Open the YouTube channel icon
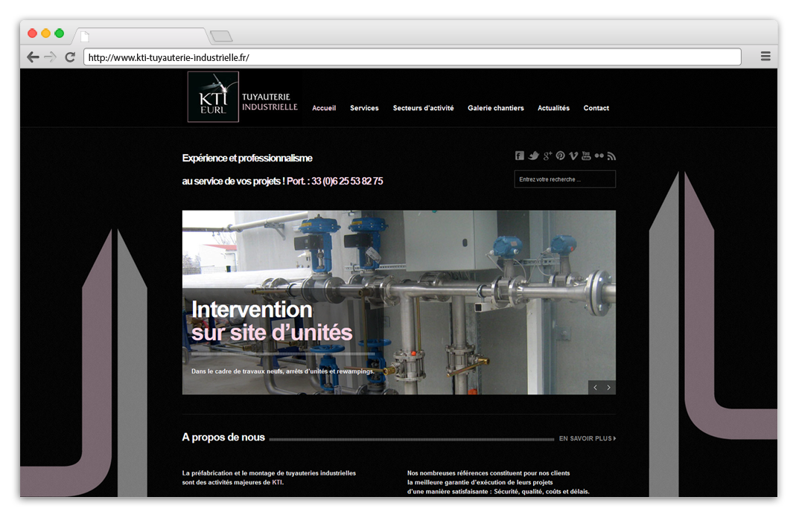 click(586, 156)
